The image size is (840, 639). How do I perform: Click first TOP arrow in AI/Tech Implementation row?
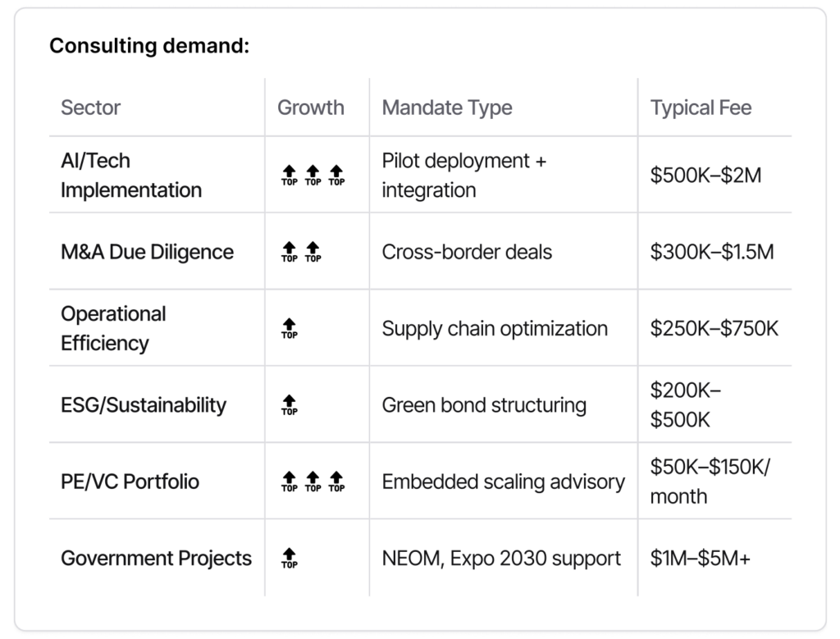289,176
